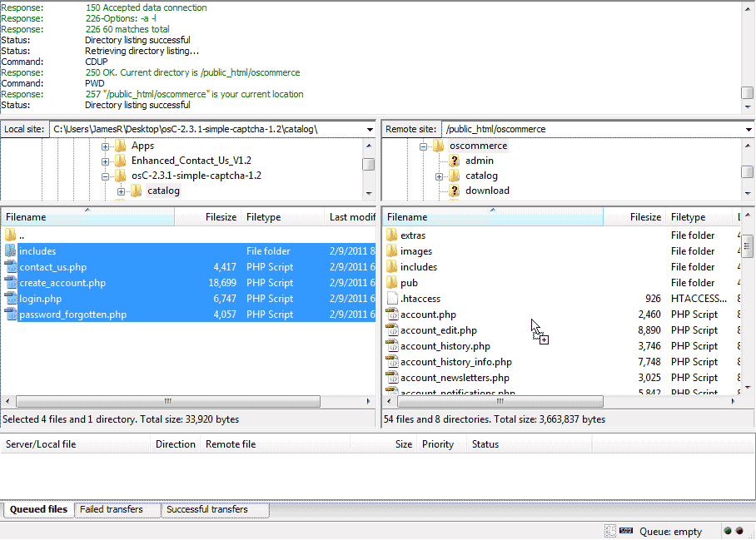Click the .htaccess file icon
The height and width of the screenshot is (540, 756).
pos(392,299)
